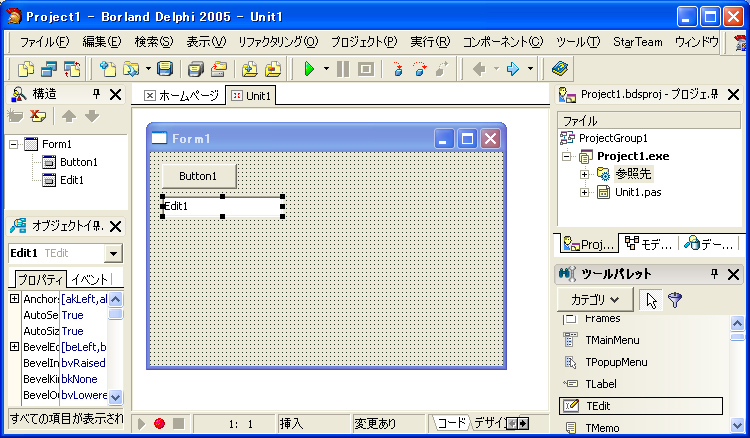The height and width of the screenshot is (438, 750).
Task: Click the Add file to project icon
Action: point(249,69)
